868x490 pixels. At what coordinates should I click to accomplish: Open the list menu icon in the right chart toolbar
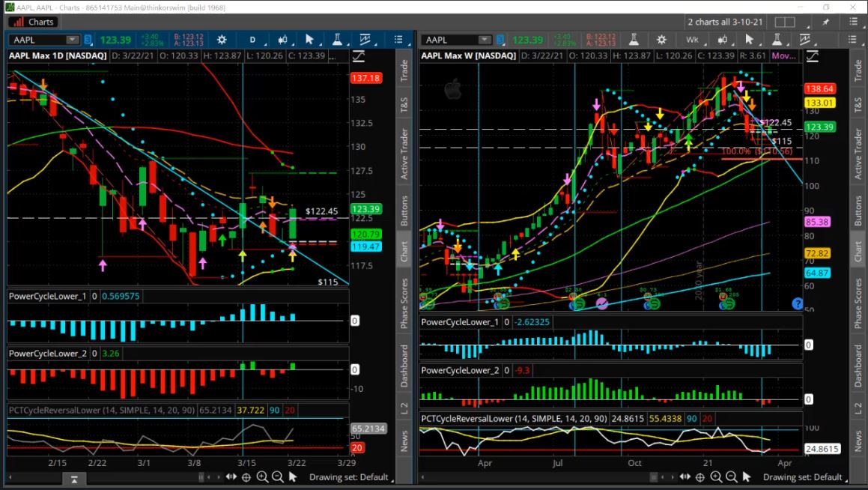click(852, 39)
